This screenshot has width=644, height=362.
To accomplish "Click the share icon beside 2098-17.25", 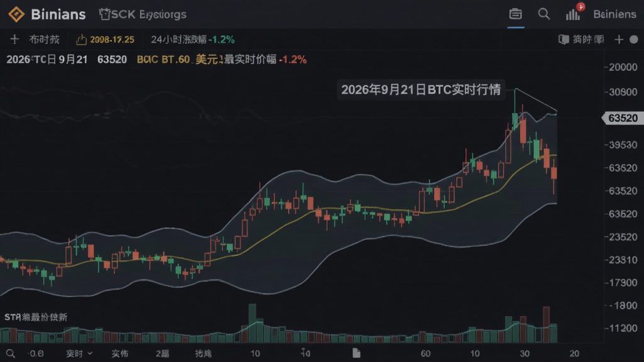I will click(x=81, y=40).
